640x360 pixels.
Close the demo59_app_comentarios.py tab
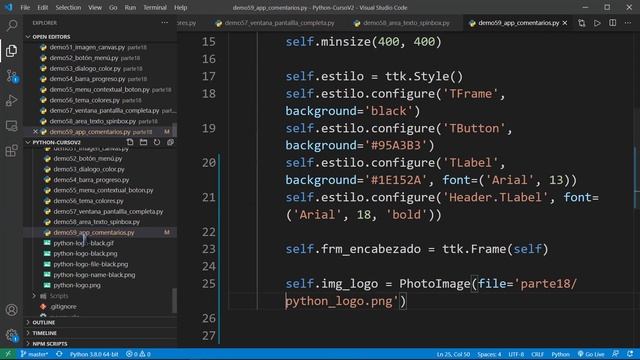click(x=565, y=23)
